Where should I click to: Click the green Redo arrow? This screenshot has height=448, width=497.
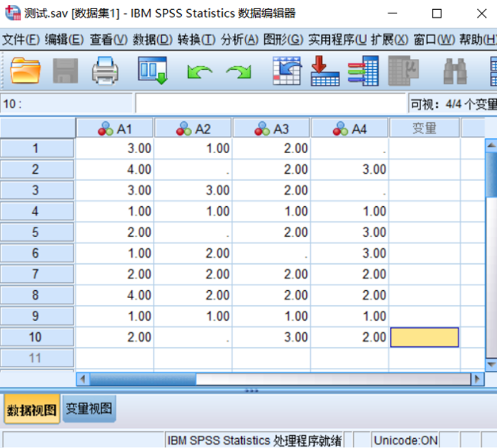[x=239, y=72]
